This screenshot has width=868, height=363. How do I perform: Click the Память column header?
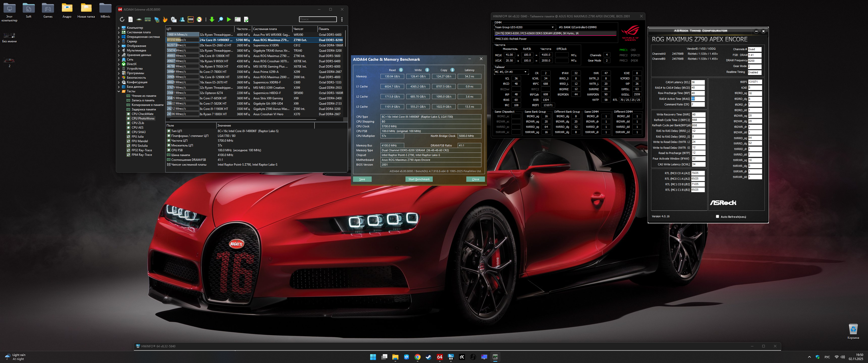click(x=324, y=29)
